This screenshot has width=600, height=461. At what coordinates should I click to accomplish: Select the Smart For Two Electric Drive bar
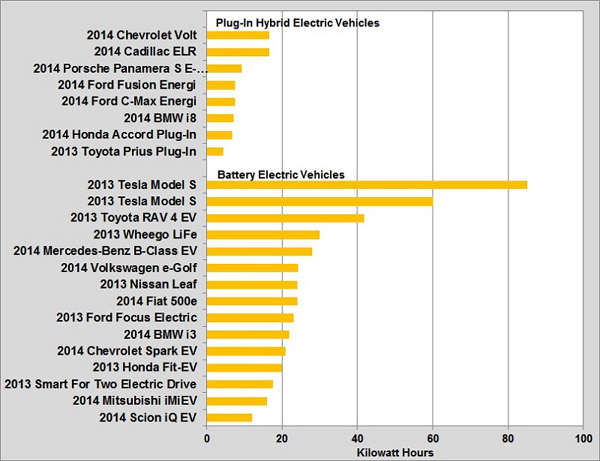pyautogui.click(x=240, y=384)
